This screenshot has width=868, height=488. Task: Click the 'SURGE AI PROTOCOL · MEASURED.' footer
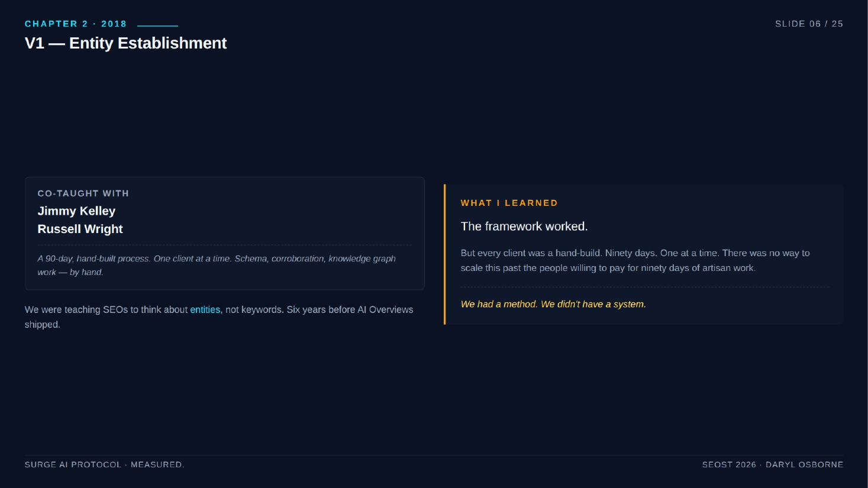(x=104, y=464)
